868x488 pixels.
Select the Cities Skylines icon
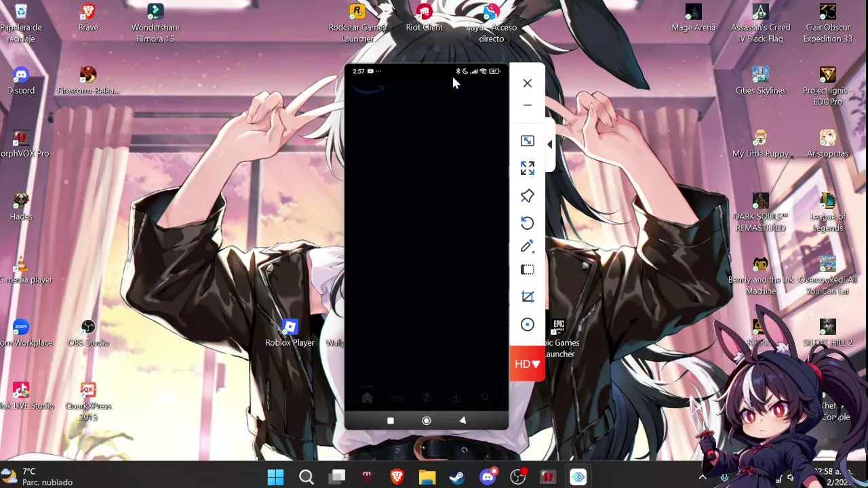tap(760, 81)
